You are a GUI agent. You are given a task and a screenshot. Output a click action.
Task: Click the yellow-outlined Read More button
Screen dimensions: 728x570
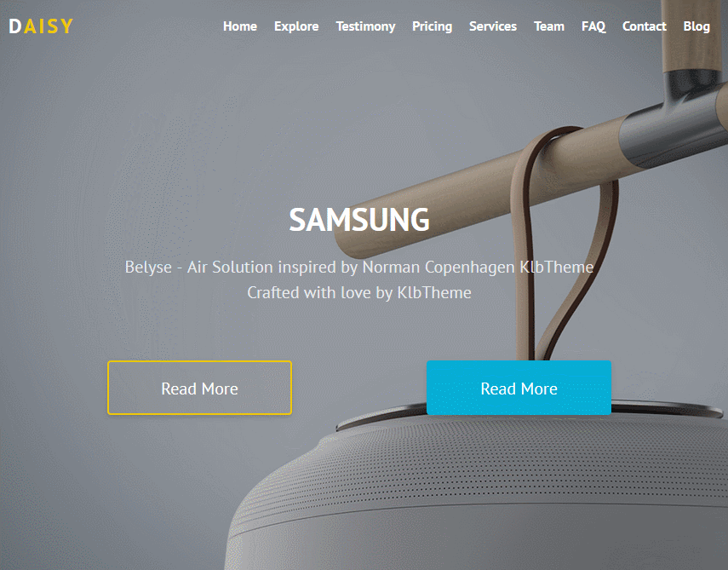click(199, 388)
